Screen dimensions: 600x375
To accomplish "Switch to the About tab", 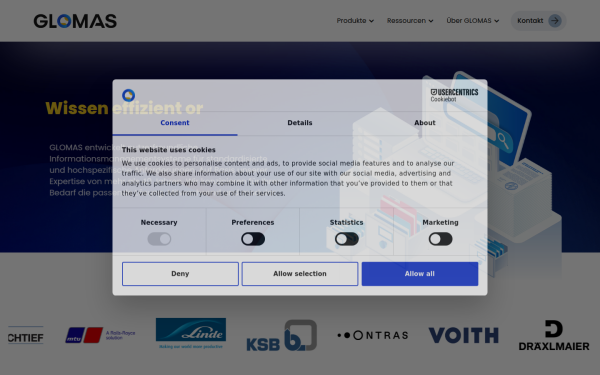I will (425, 123).
